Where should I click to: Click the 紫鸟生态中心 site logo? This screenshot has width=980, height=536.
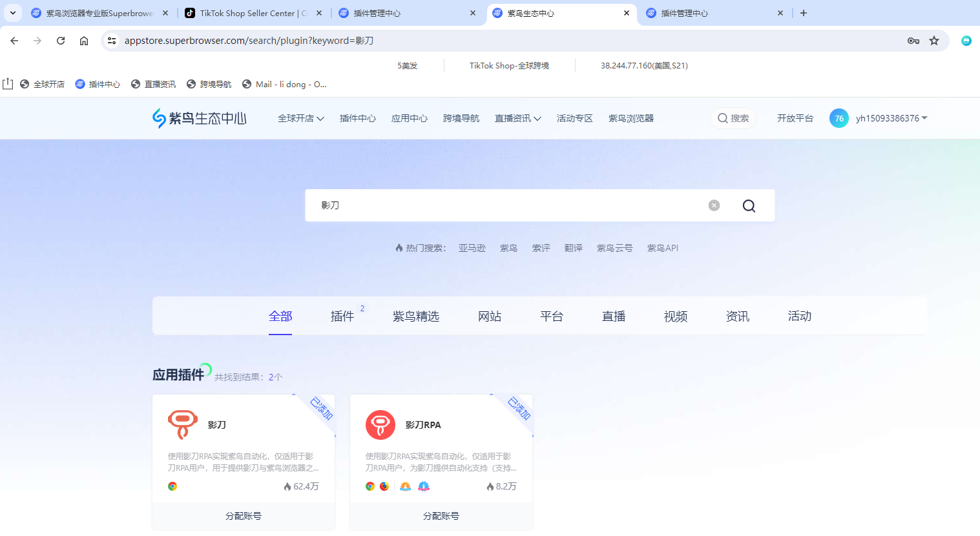200,118
